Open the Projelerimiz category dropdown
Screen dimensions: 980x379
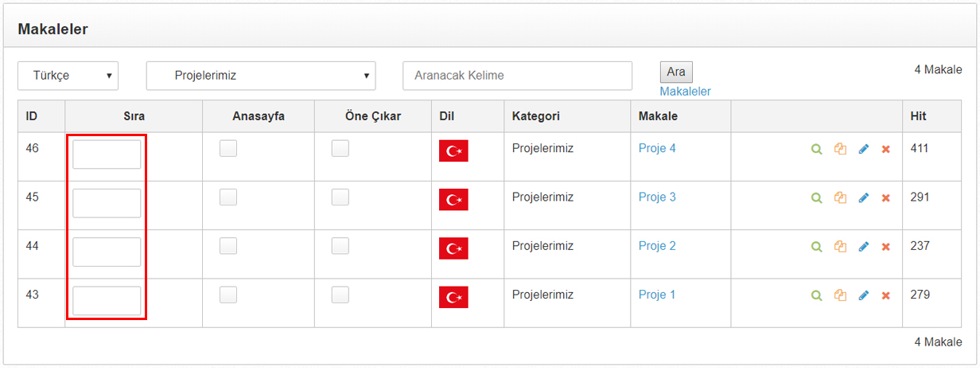[261, 76]
